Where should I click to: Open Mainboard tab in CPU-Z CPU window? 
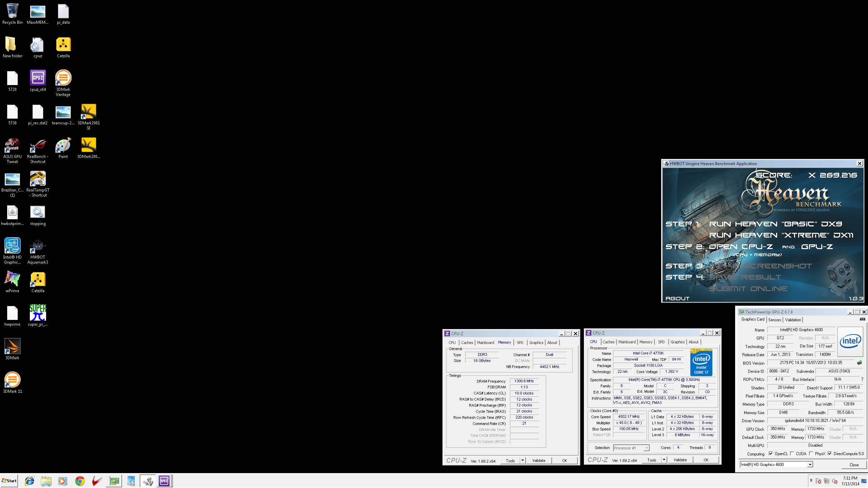[x=627, y=342]
